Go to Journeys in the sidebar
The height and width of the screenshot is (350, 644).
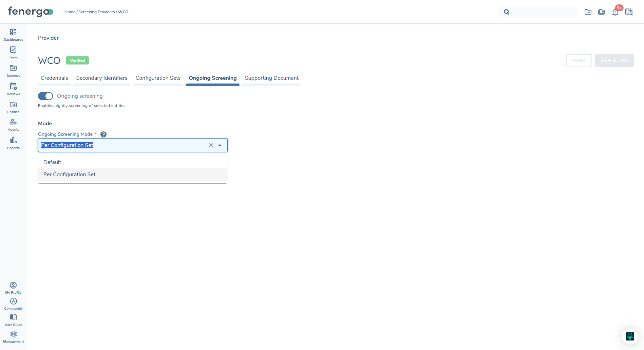pyautogui.click(x=13, y=71)
